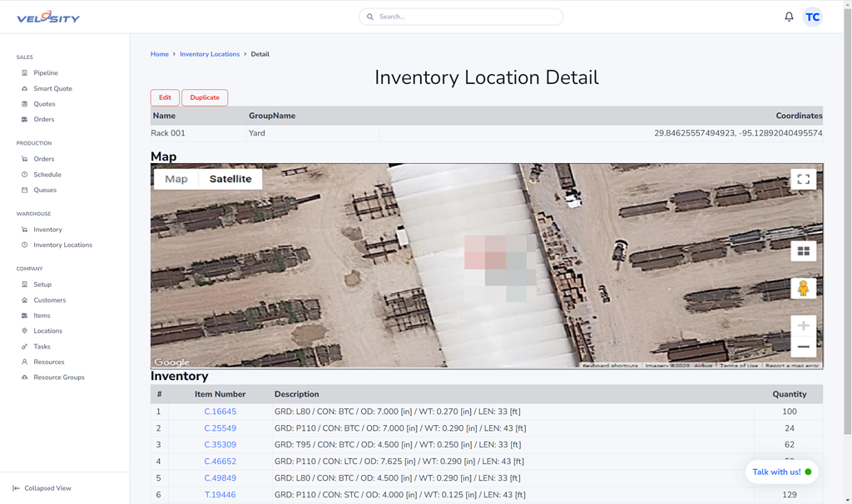Follow the Inventory Locations breadcrumb link
852x504 pixels.
210,54
